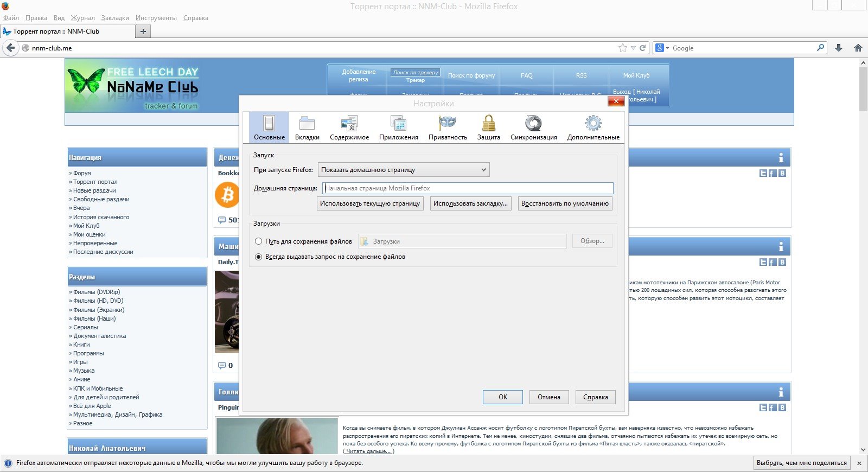Click FAQ in site header menu
This screenshot has height=472, width=868.
[527, 75]
